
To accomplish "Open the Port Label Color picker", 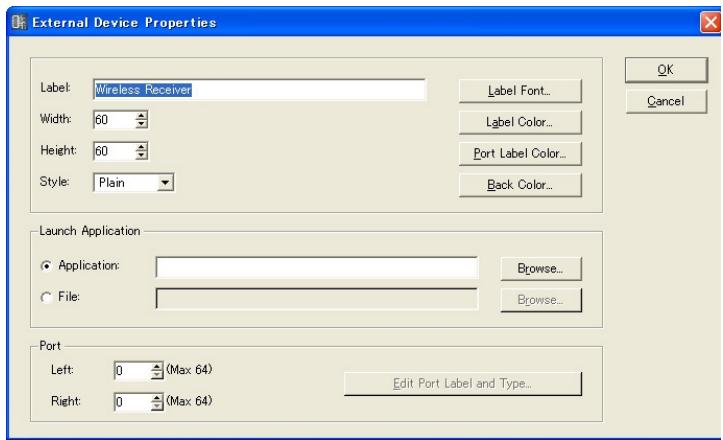I will 520,154.
